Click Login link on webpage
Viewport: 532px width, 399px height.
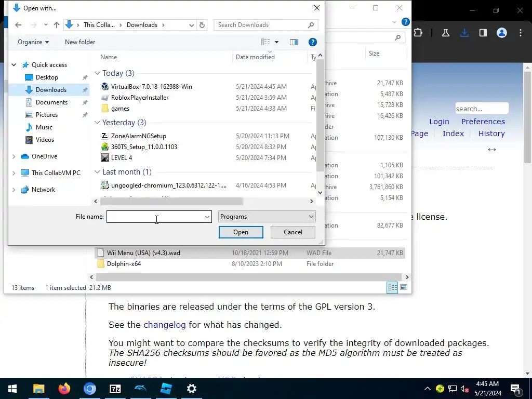pos(439,122)
